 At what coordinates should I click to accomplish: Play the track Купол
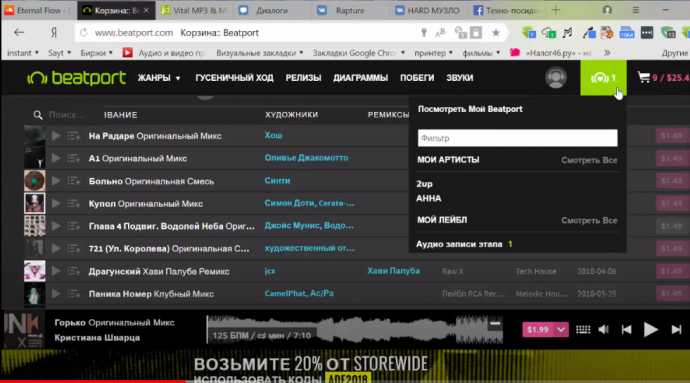[x=56, y=204]
